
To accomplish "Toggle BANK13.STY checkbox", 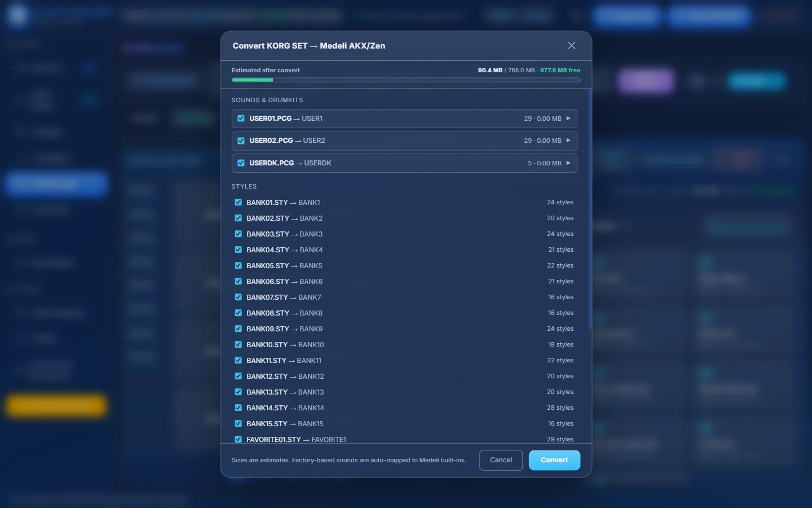I will click(x=238, y=392).
